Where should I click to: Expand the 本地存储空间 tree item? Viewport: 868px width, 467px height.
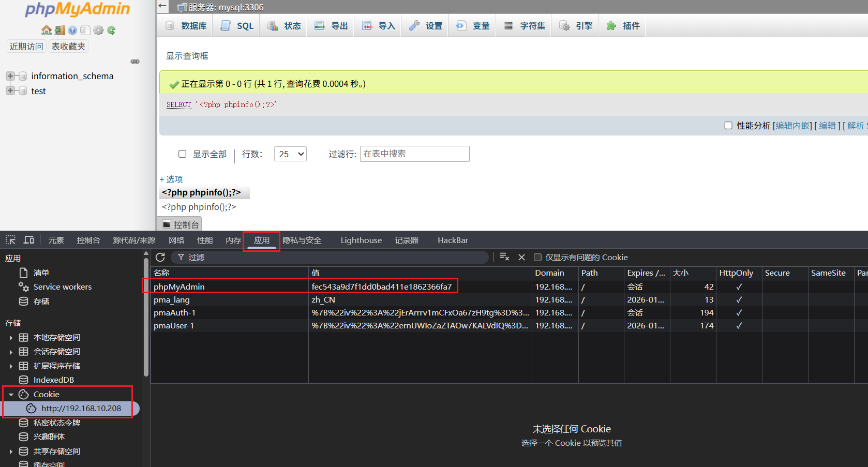pos(11,338)
